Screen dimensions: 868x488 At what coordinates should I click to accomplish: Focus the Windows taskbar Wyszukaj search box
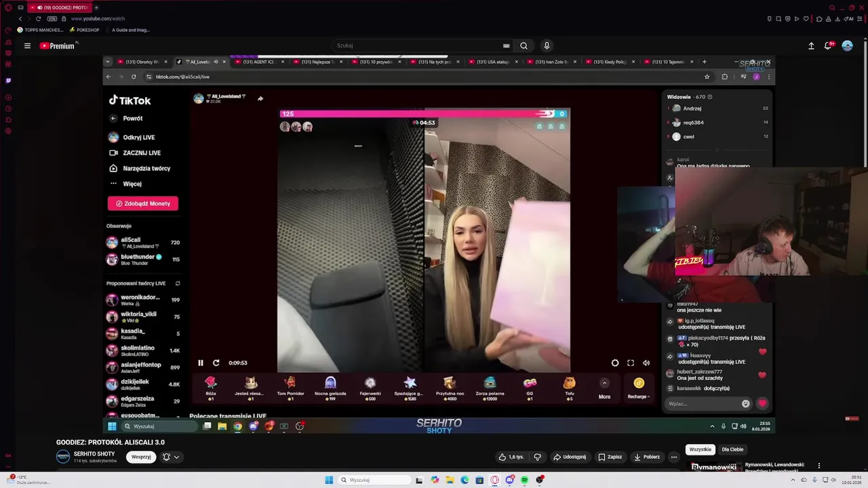click(x=375, y=480)
